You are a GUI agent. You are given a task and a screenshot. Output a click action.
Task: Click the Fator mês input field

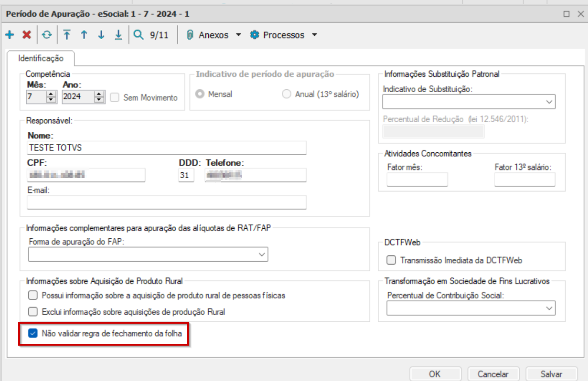click(417, 180)
